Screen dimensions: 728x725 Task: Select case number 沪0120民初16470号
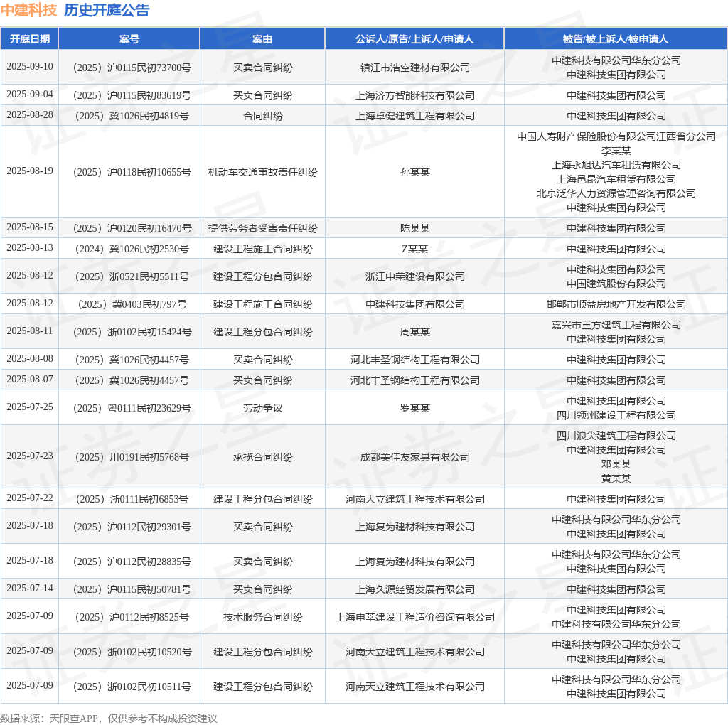coord(149,228)
